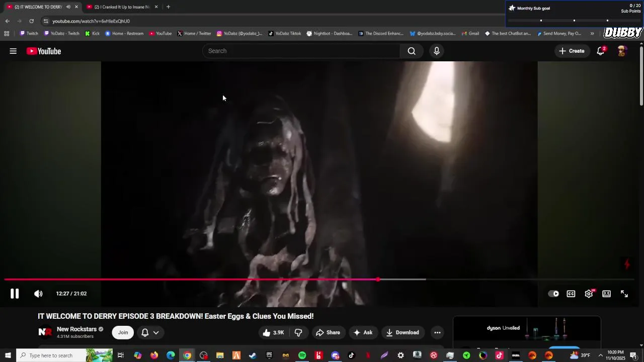
Task: Toggle closed captions on the player
Action: (x=571, y=294)
